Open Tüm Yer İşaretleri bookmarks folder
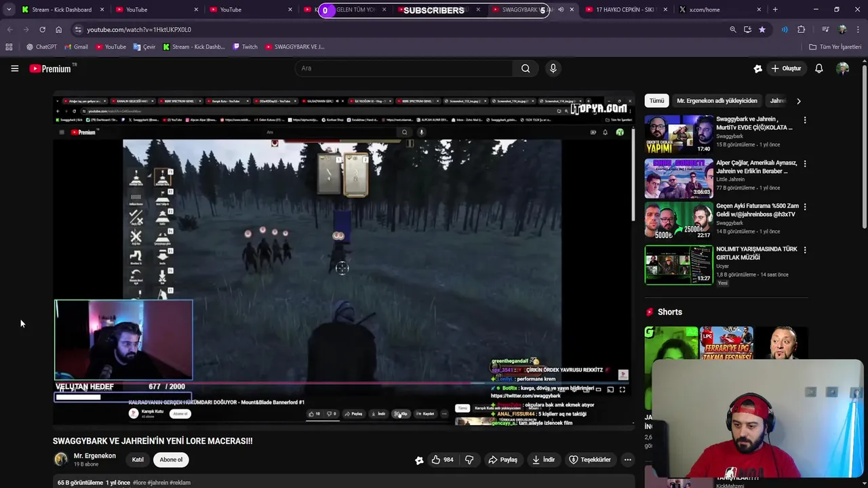The image size is (868, 488). tap(835, 47)
